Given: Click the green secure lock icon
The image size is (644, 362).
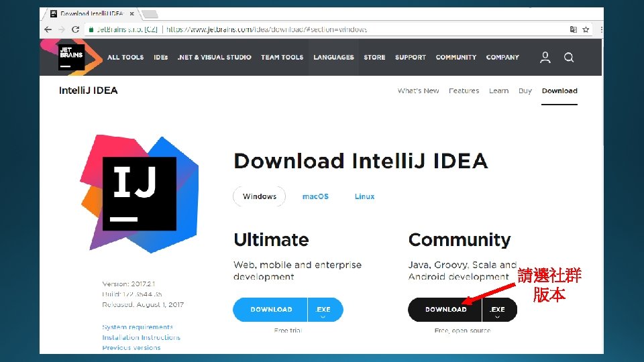Looking at the screenshot, I should [91, 29].
